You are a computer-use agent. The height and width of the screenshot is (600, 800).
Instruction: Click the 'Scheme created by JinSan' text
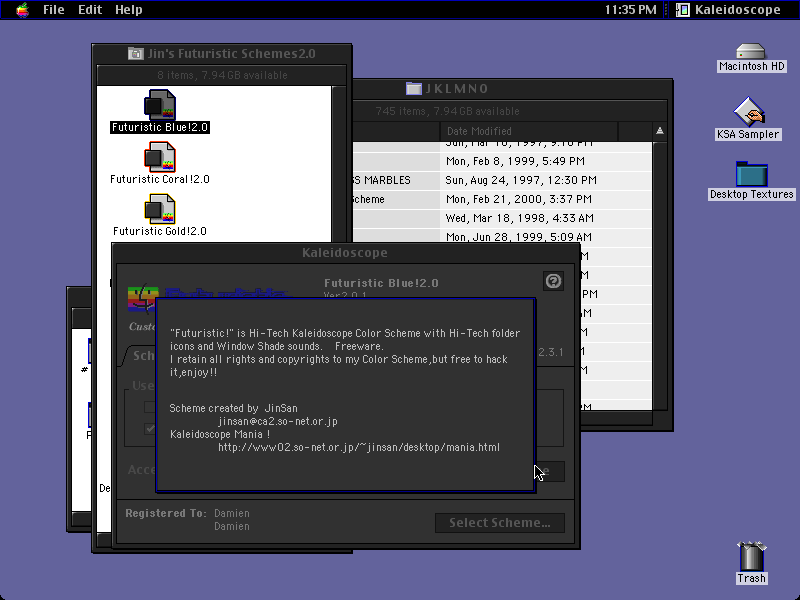click(233, 408)
